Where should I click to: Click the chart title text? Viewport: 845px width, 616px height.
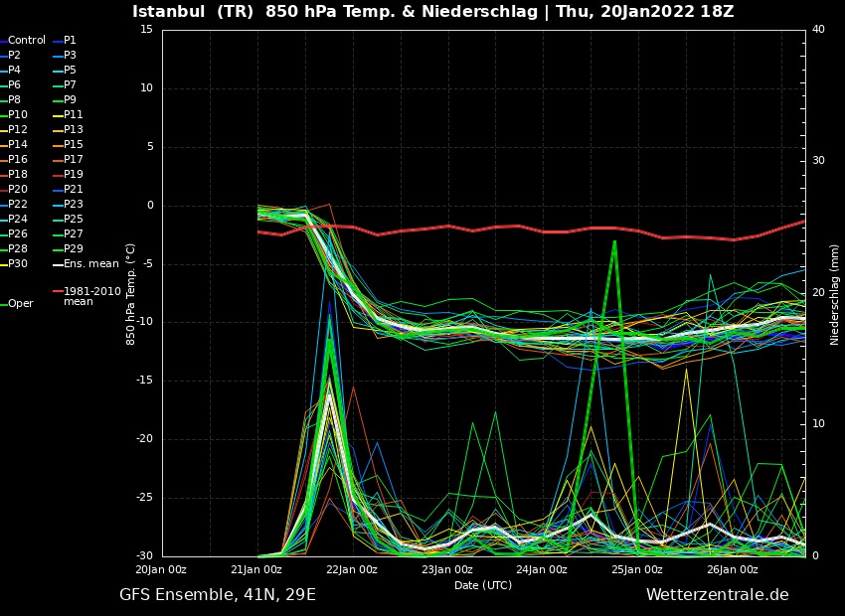click(x=433, y=12)
